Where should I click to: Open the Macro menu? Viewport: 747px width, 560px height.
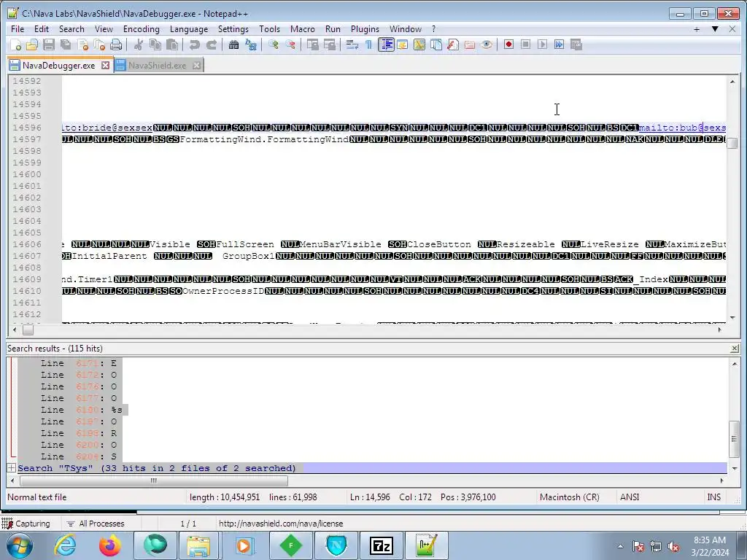303,29
